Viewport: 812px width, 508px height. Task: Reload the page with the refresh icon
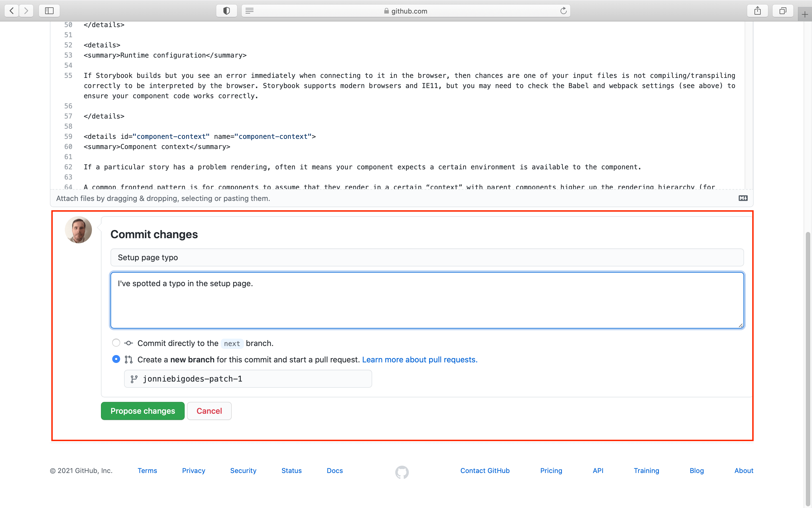[563, 11]
